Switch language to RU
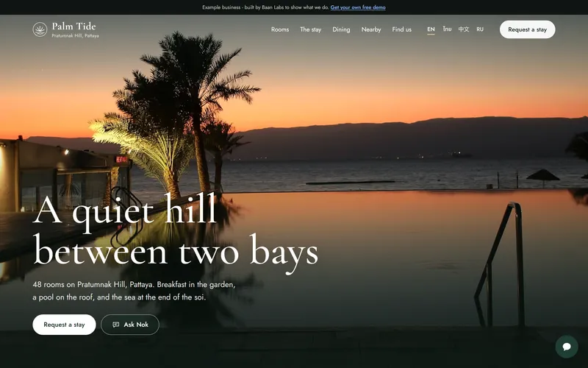Screen dimensions: 588x368 click(480, 29)
